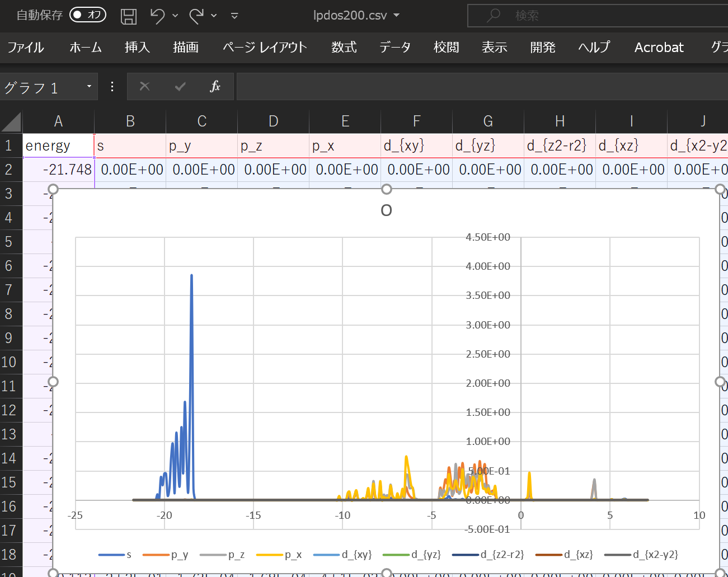Open the 校閲 tab

(447, 48)
